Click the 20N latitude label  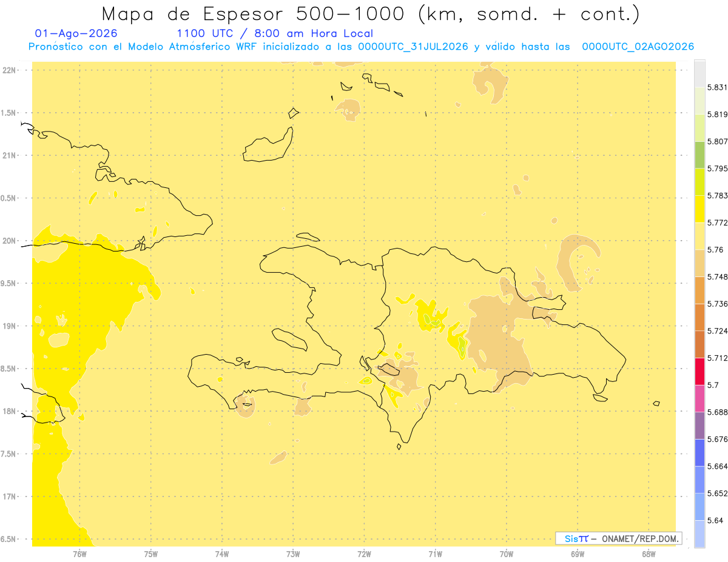pos(9,241)
